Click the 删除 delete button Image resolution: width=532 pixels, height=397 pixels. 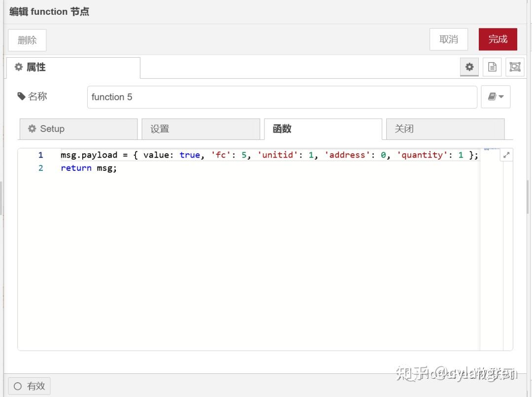coord(27,40)
